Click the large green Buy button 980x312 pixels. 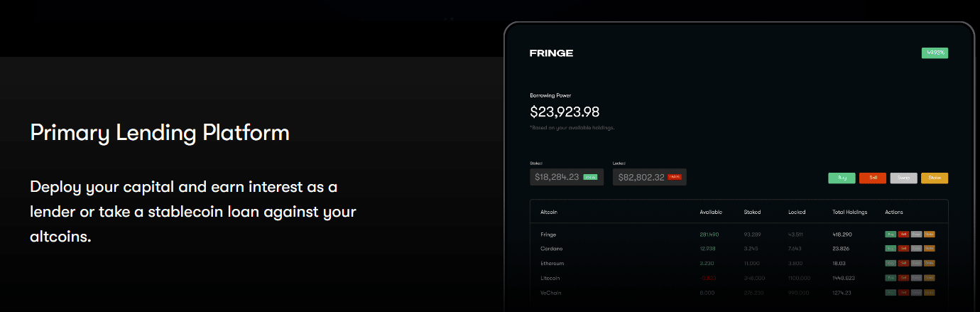coord(842,178)
